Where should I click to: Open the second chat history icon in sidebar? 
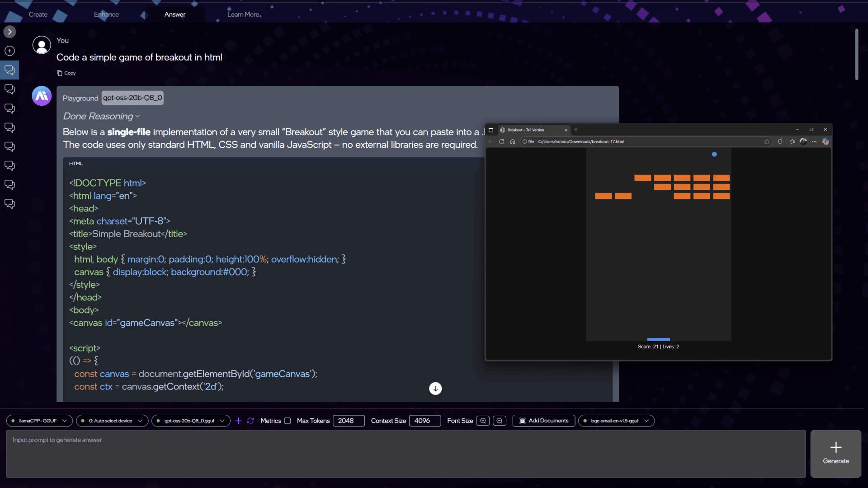click(x=9, y=89)
